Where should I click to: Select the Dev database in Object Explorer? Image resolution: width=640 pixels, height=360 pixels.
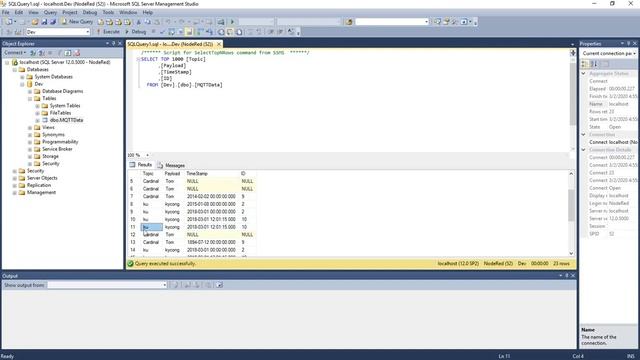point(38,84)
